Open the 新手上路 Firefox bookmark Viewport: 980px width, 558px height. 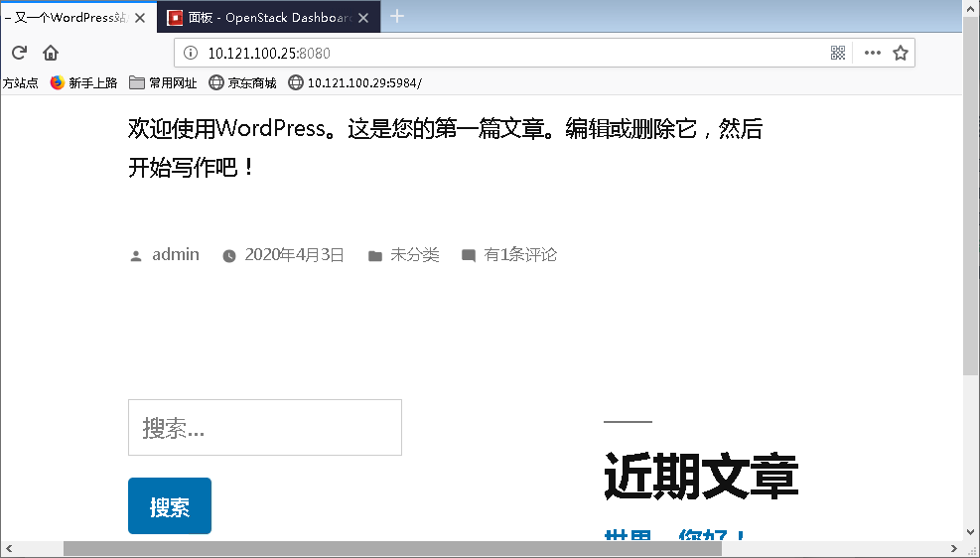click(x=83, y=82)
